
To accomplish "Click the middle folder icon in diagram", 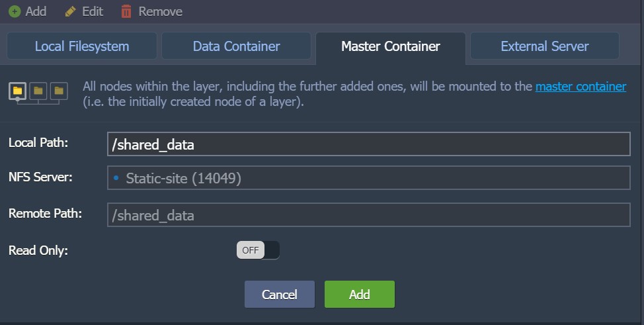I will pyautogui.click(x=38, y=91).
